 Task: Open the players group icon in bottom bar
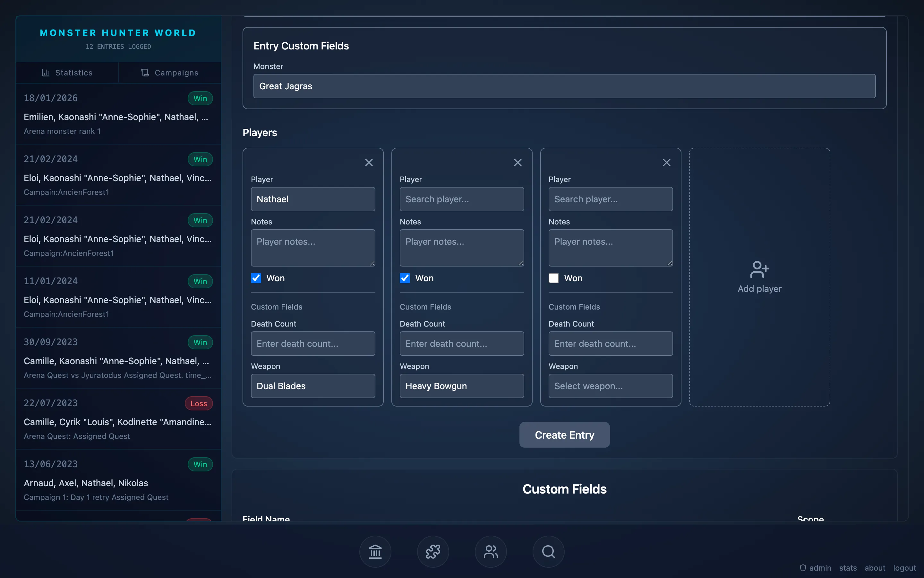(x=491, y=552)
